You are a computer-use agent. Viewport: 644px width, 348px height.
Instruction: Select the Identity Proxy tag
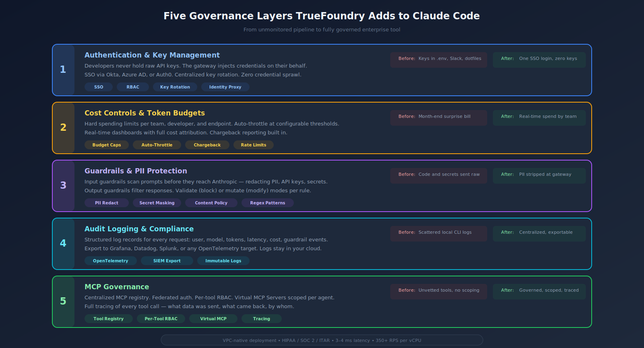point(225,87)
